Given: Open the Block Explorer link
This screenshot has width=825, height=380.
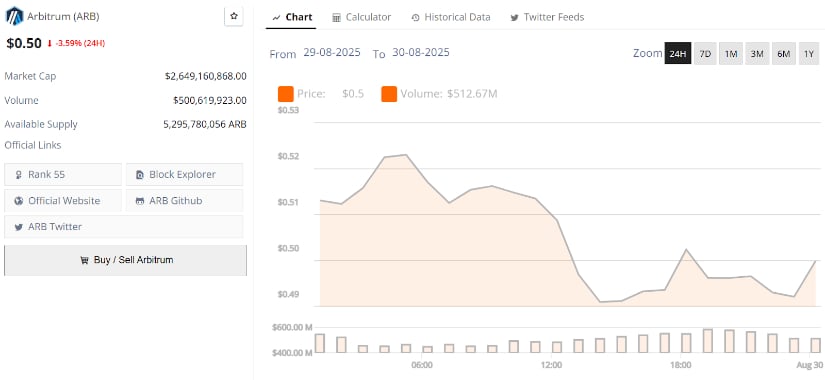Looking at the screenshot, I should (x=184, y=174).
